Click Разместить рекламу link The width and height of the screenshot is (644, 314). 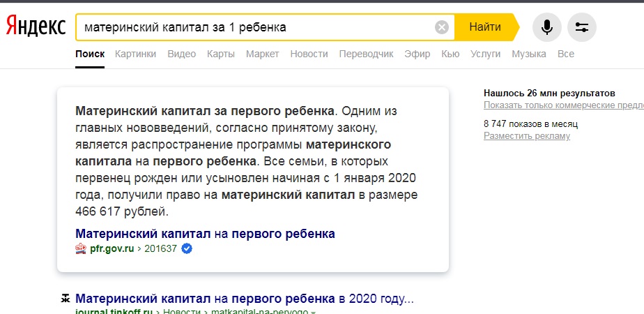pos(527,136)
